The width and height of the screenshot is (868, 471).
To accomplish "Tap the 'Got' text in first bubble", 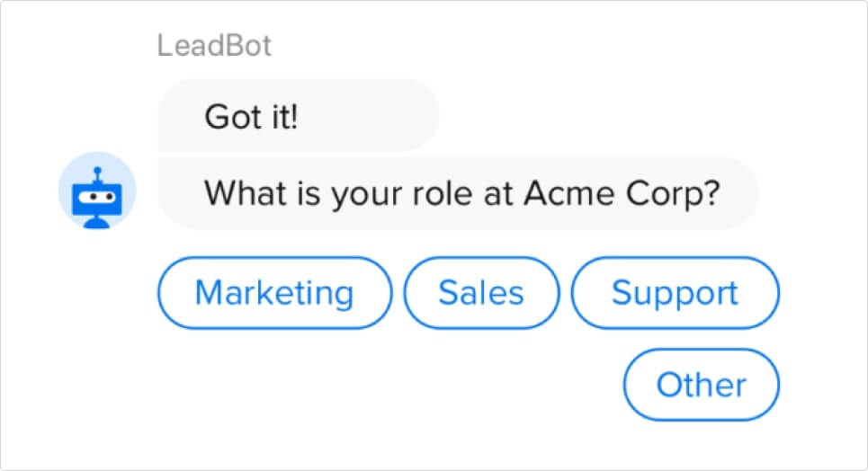I will (233, 117).
